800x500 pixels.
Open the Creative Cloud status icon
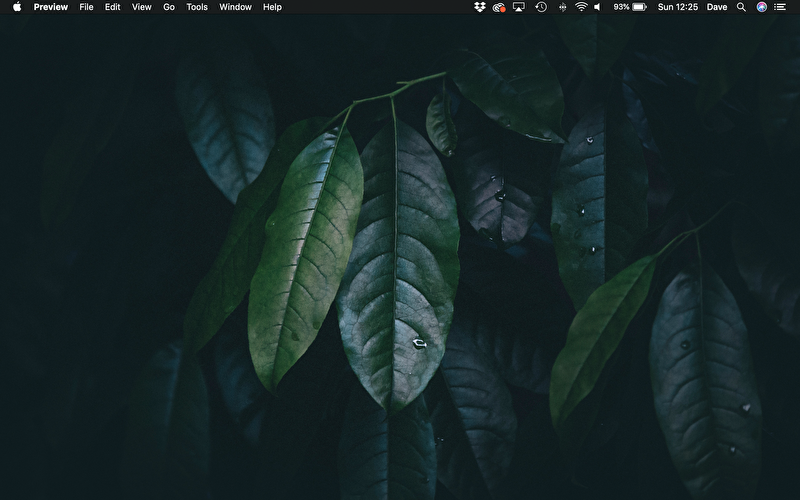pos(498,7)
